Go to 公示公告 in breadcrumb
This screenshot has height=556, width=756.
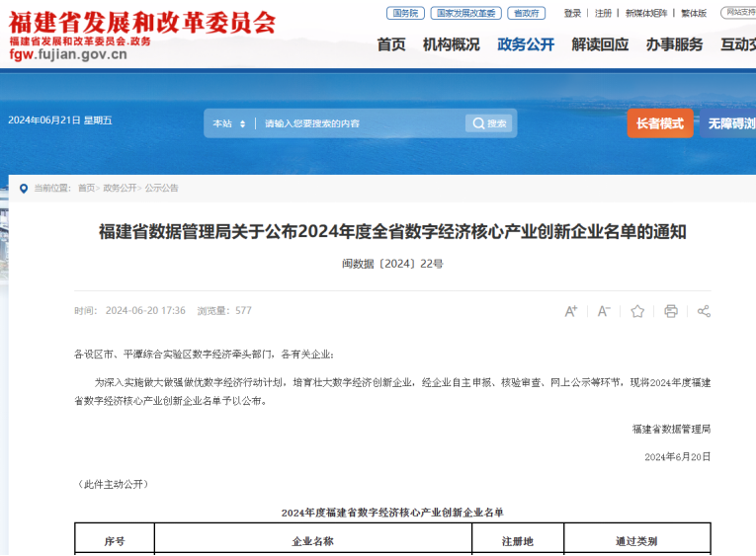coord(161,188)
